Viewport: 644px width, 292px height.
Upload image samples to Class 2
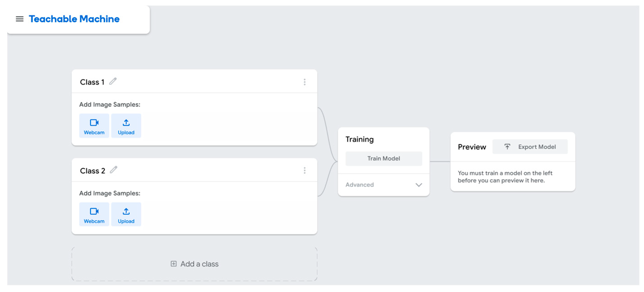[126, 214]
